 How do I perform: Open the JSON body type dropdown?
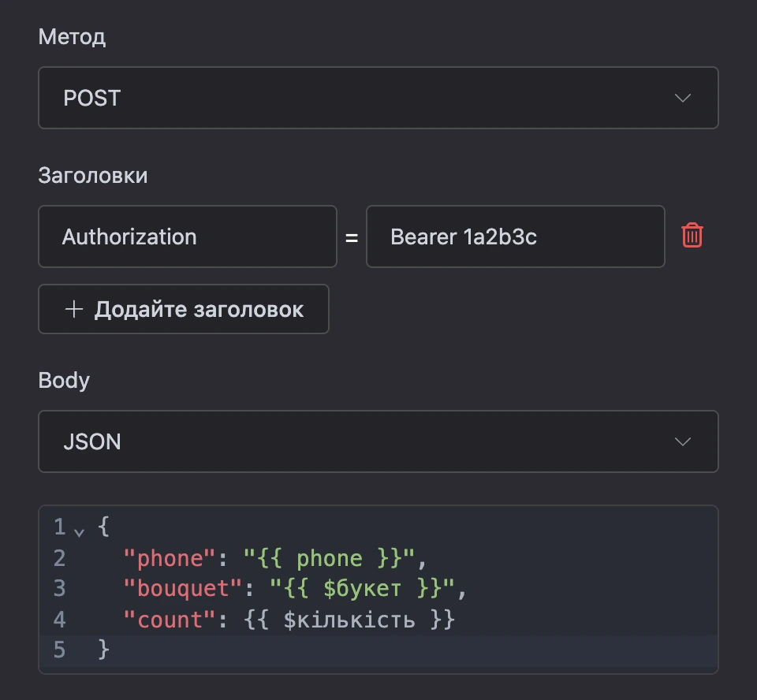pos(378,441)
